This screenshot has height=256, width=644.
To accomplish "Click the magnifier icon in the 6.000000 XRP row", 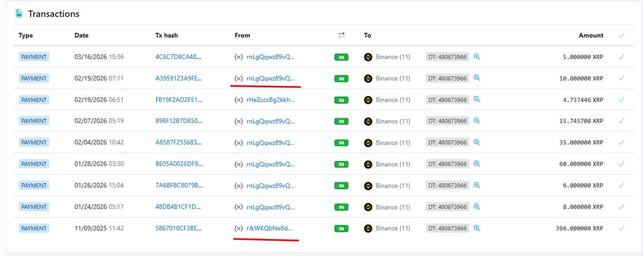I will [x=477, y=185].
